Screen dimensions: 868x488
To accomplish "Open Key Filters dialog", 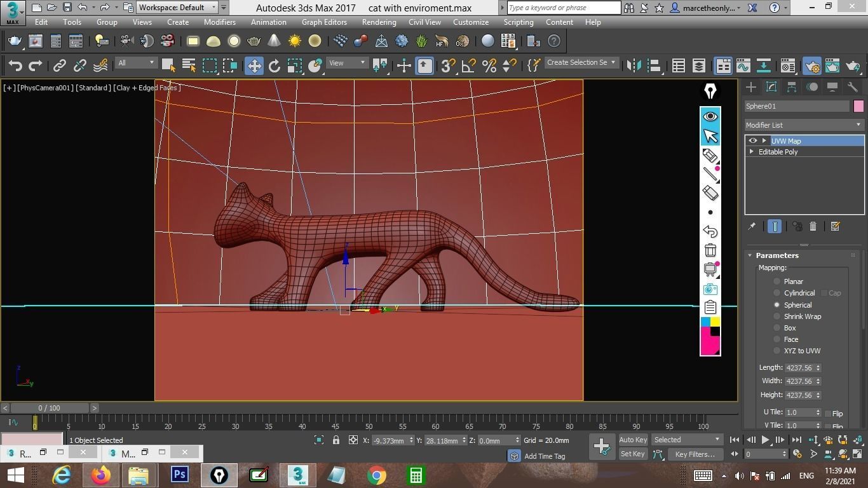I will [x=695, y=454].
